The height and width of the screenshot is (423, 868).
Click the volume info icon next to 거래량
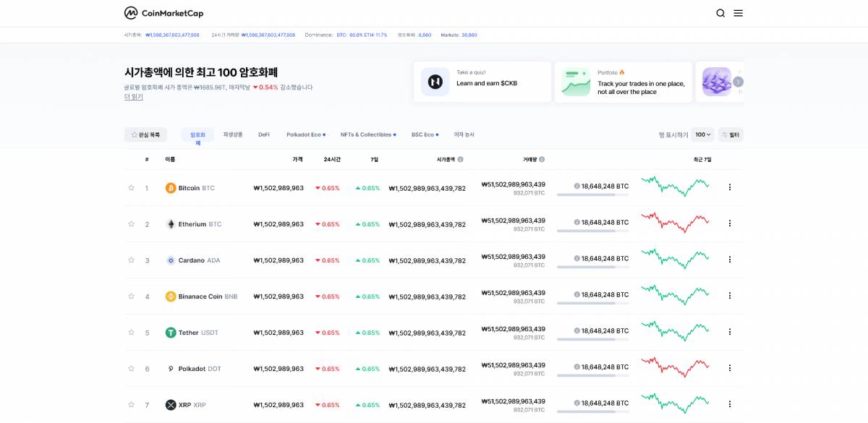[542, 160]
